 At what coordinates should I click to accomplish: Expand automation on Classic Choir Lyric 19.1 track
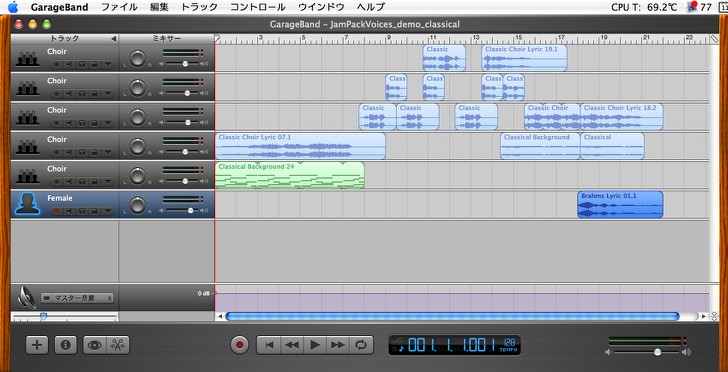108,65
